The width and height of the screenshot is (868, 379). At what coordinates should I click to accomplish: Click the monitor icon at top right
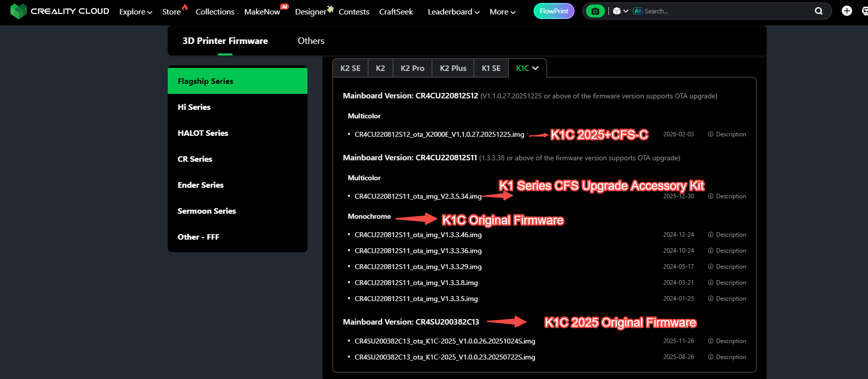[x=865, y=11]
